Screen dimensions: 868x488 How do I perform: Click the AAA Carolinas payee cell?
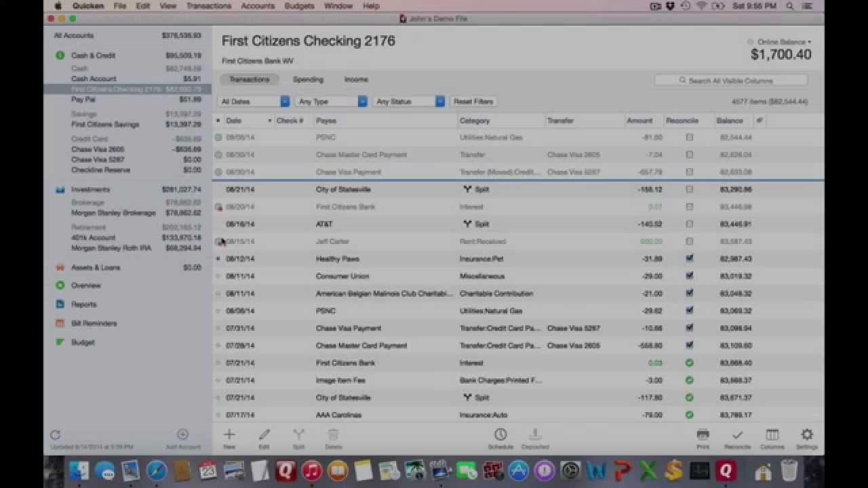338,415
